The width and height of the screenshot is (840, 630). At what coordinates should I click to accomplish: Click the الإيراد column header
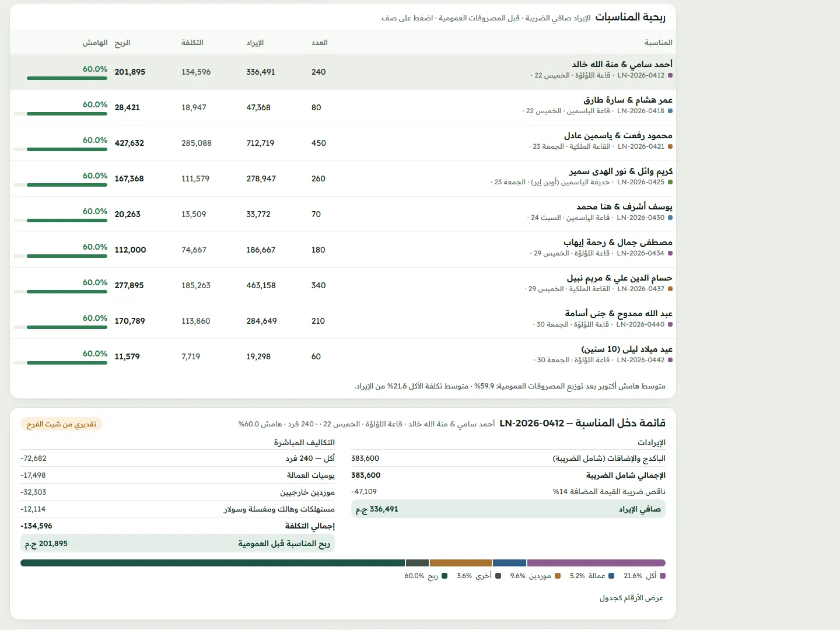click(255, 43)
